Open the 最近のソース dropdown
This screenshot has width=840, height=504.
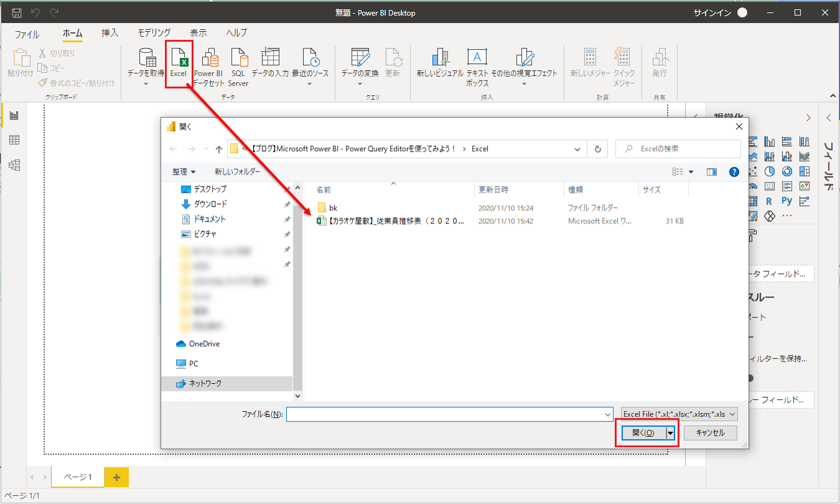click(310, 83)
